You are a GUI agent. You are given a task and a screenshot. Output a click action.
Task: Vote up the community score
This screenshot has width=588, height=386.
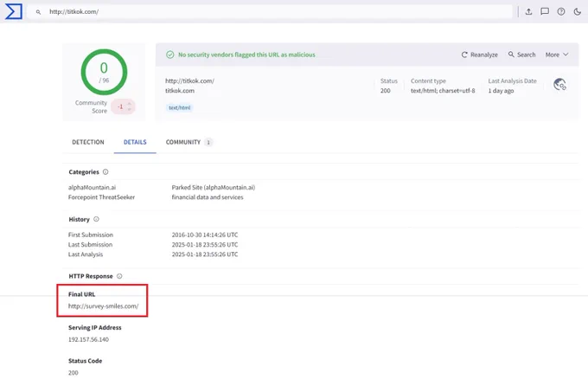[130, 103]
